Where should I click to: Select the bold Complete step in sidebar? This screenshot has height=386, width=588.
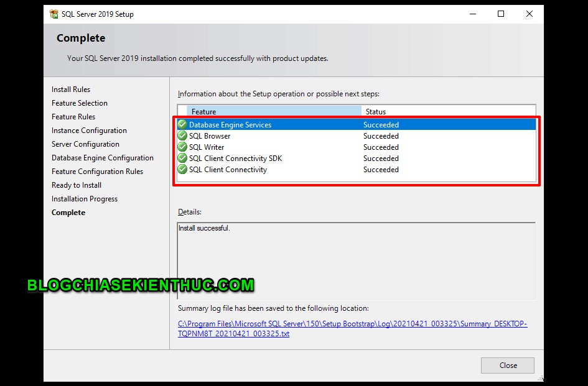(68, 213)
